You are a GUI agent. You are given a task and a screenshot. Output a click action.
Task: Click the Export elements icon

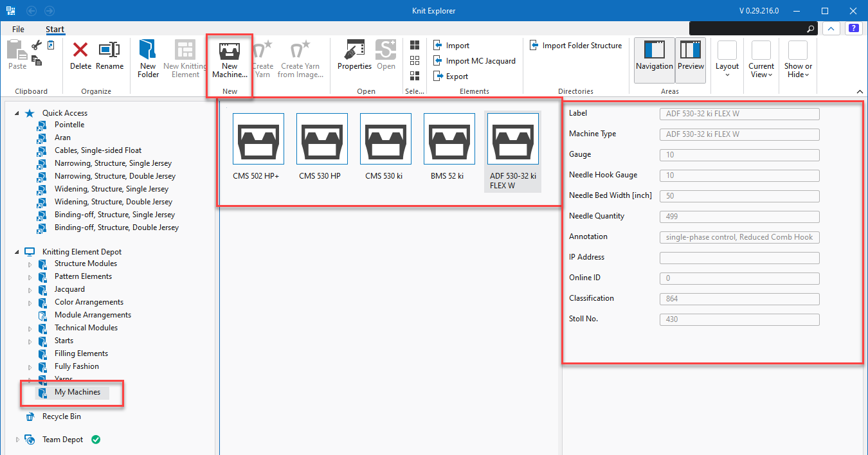coord(439,76)
